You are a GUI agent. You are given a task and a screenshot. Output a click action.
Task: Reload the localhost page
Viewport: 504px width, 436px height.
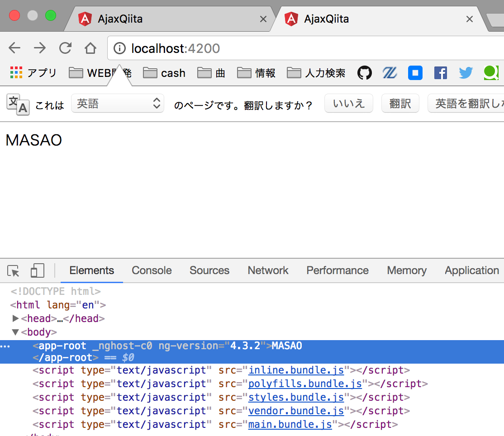tap(65, 48)
